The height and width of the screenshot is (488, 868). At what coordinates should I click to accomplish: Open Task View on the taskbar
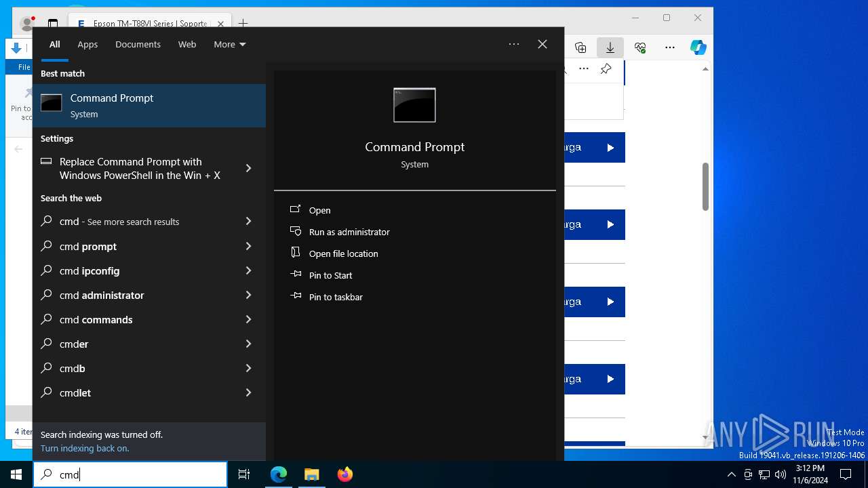coord(244,474)
